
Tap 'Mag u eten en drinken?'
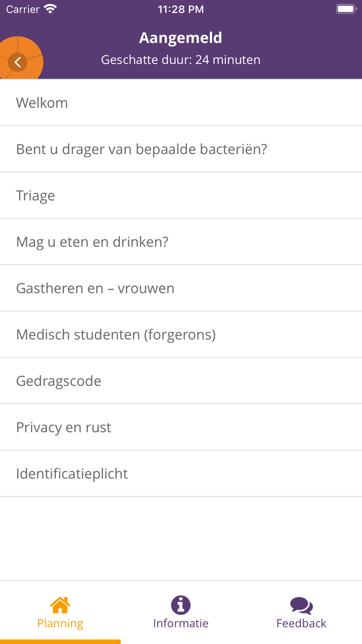click(181, 242)
